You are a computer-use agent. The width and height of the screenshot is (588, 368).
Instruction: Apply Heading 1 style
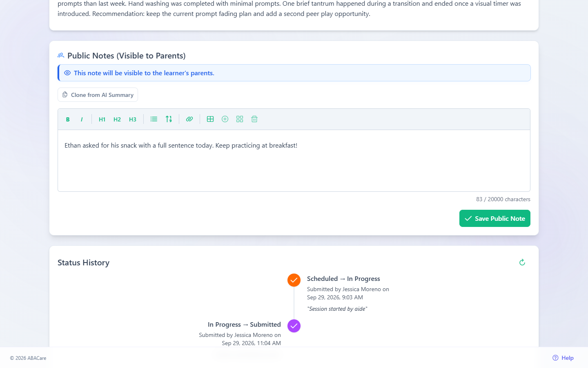(x=102, y=119)
